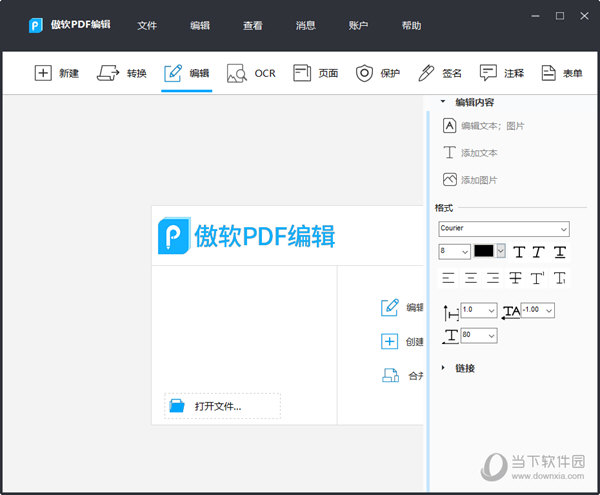Click the black font color swatch

pyautogui.click(x=484, y=251)
